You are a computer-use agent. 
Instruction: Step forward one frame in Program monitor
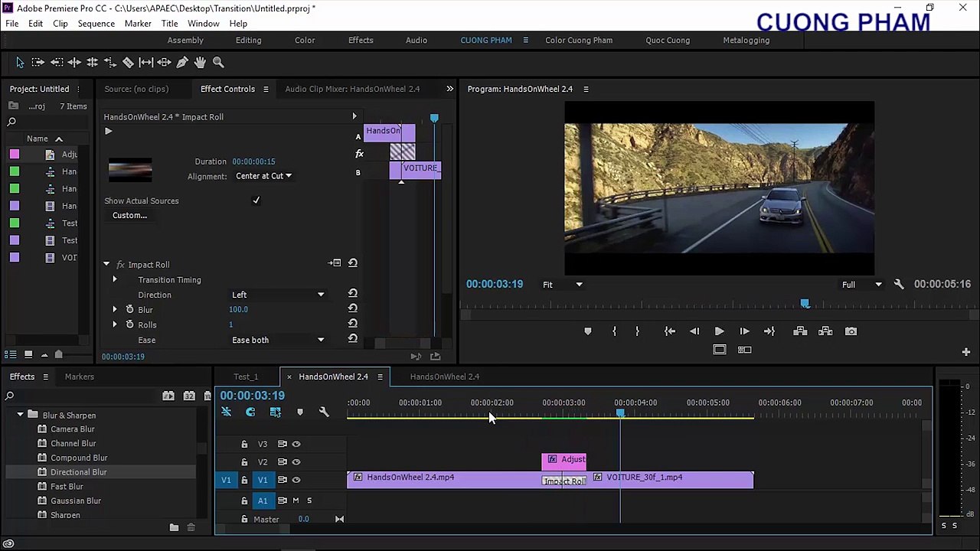click(x=744, y=331)
